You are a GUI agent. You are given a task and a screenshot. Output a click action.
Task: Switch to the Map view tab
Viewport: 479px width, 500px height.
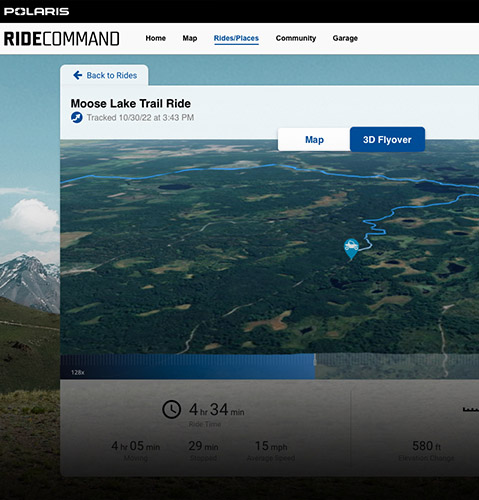click(314, 140)
